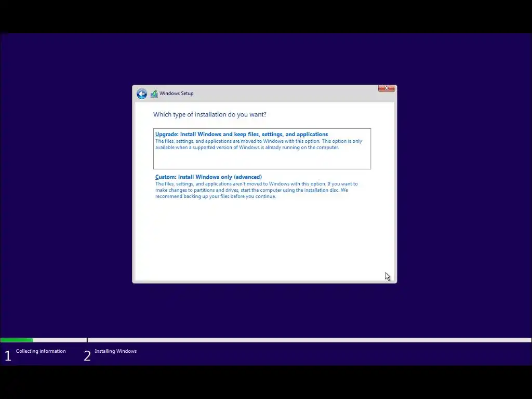Click the Windows Setup icon in title bar

pos(154,94)
